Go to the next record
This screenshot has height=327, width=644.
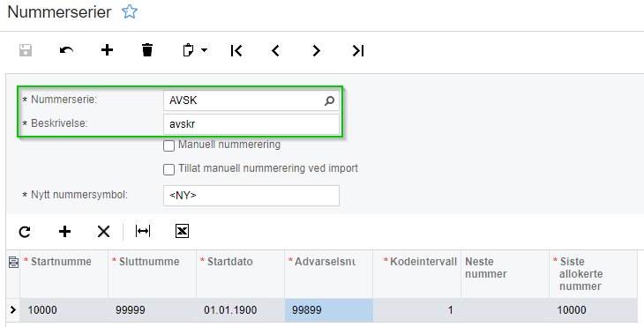316,50
